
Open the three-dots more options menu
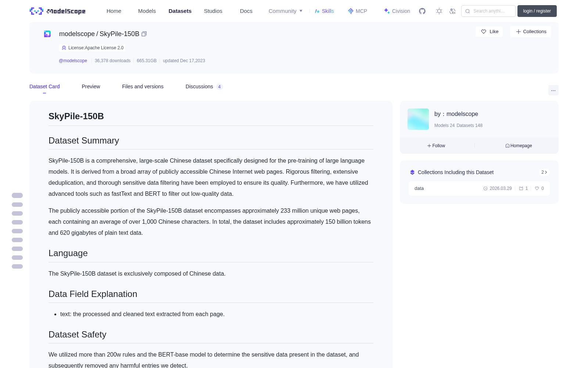tap(553, 90)
